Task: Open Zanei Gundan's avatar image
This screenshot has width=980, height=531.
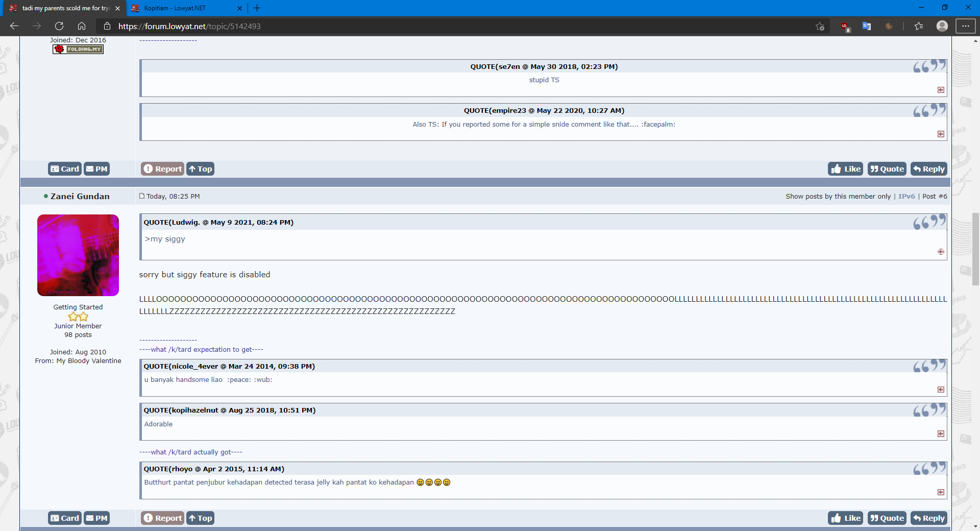Action: tap(78, 255)
